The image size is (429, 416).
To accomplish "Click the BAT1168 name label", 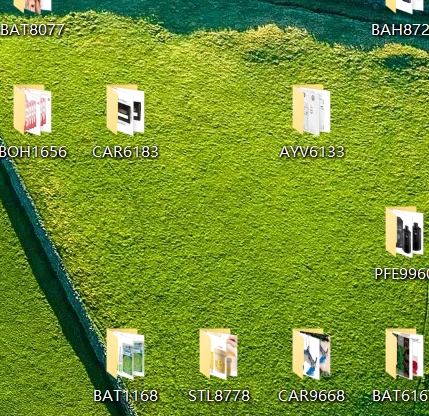I will pyautogui.click(x=126, y=396).
